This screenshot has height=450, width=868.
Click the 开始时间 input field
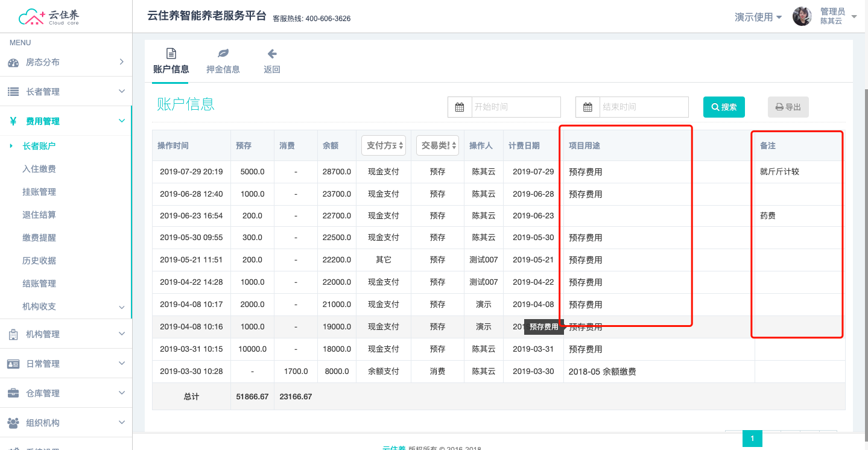click(515, 107)
